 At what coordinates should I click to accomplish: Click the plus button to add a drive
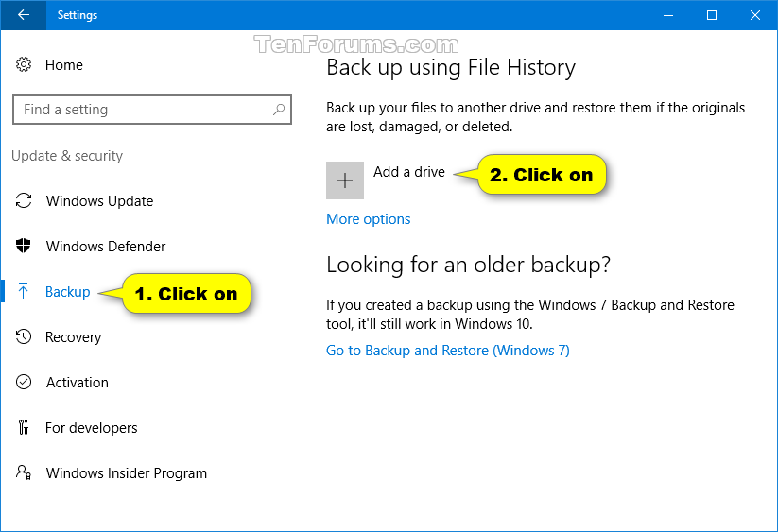[345, 180]
